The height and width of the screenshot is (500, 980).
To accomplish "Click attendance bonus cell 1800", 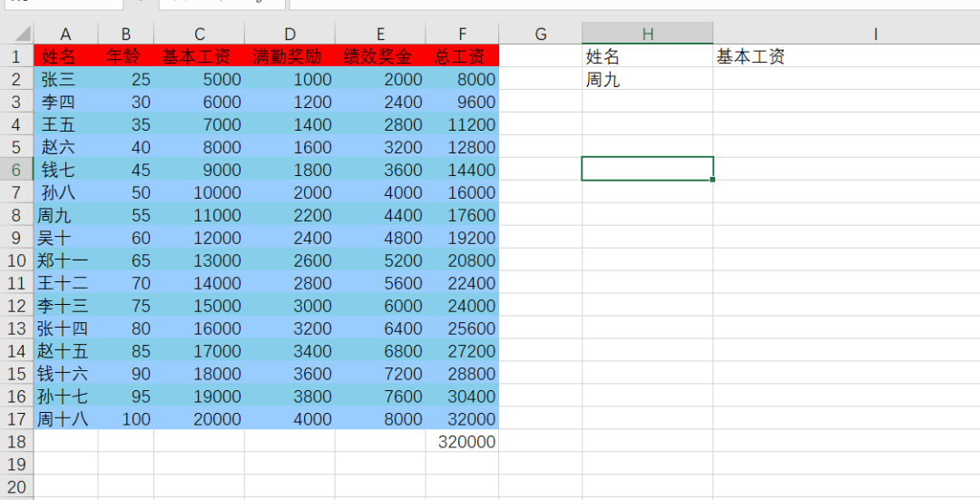I will 290,170.
